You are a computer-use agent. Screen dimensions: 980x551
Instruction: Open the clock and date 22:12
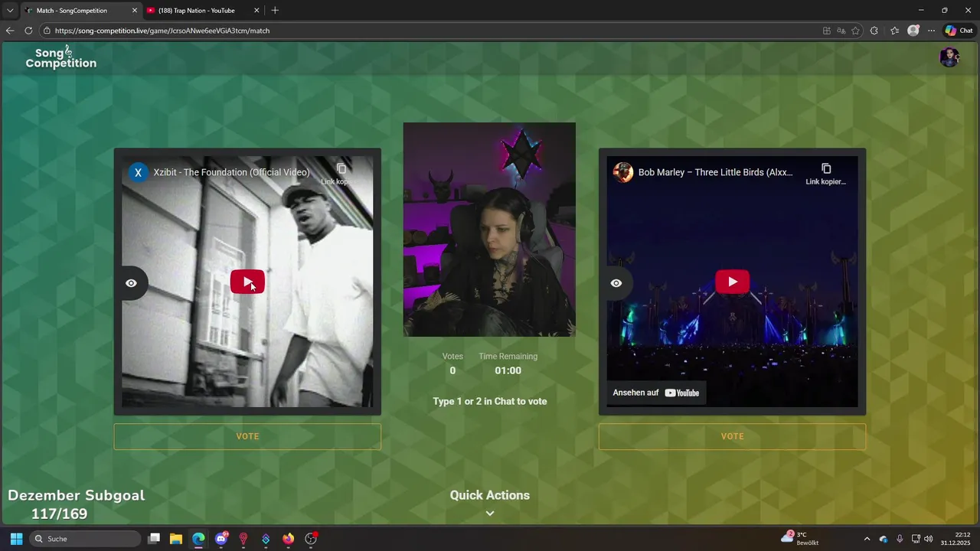955,539
